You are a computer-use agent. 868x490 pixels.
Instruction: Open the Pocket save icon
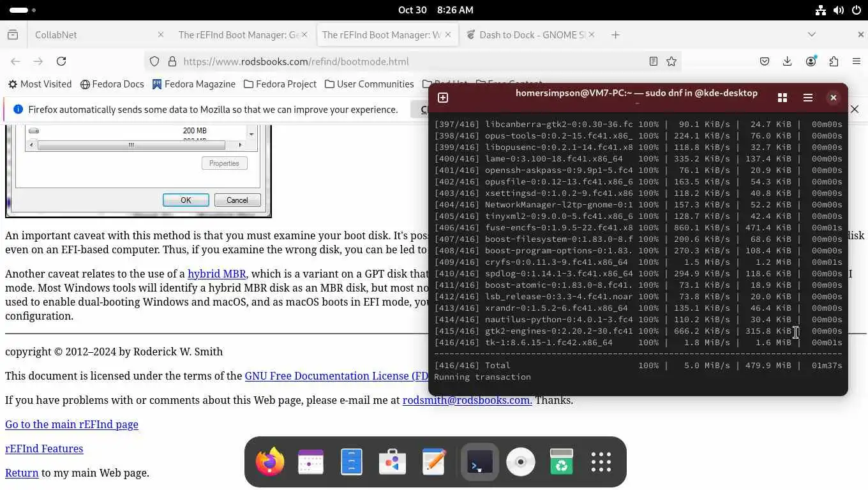tap(765, 61)
